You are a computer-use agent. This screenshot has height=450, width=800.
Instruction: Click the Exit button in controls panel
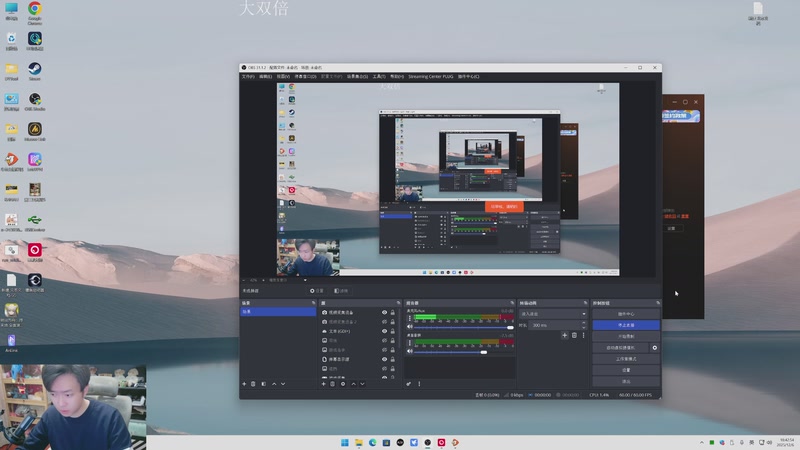[626, 381]
